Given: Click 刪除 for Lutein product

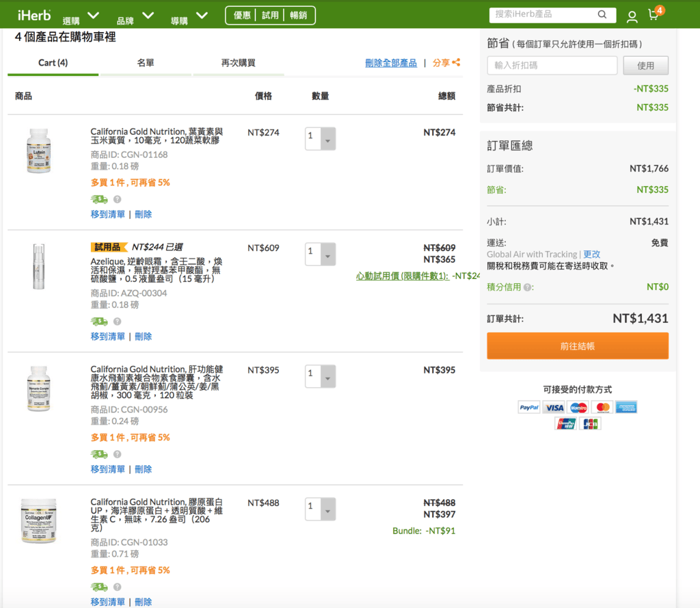Looking at the screenshot, I should pos(144,215).
